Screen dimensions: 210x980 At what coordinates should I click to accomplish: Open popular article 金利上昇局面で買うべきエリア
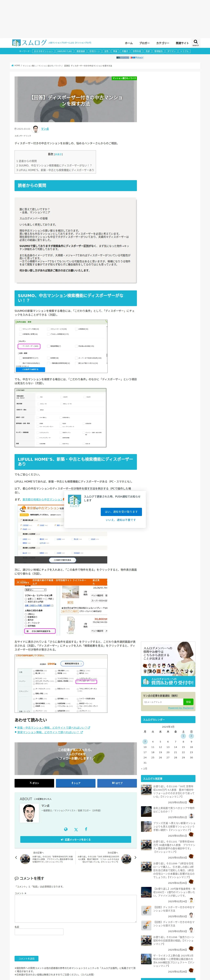click(x=174, y=810)
